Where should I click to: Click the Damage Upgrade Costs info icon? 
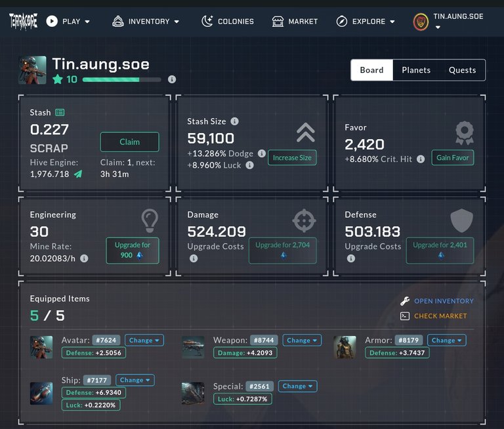pos(194,258)
